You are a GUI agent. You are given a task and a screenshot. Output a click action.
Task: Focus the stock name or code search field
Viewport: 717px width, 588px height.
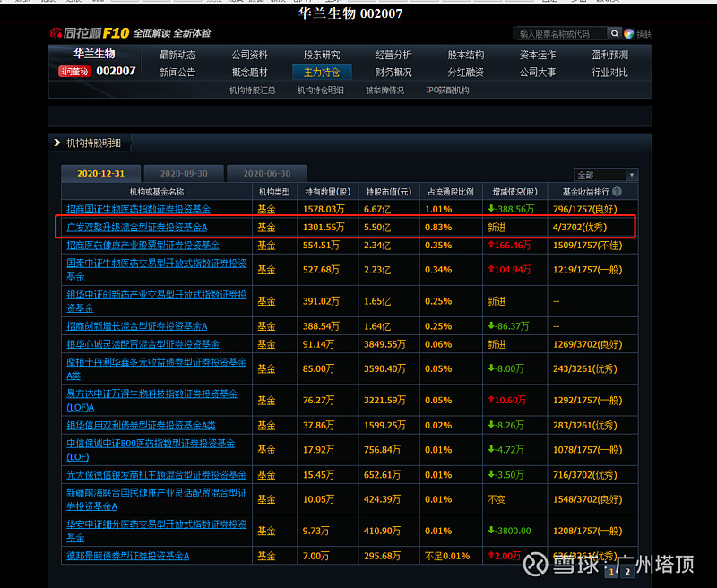pyautogui.click(x=562, y=34)
